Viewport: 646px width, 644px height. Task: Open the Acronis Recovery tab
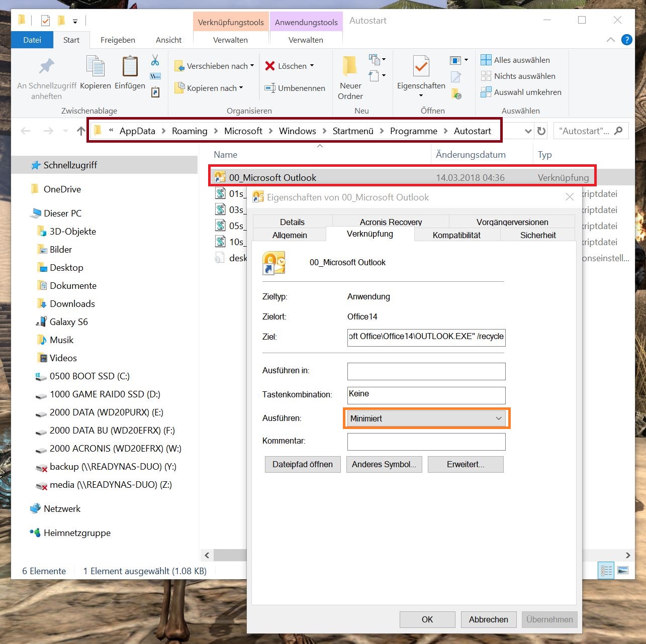(x=391, y=222)
